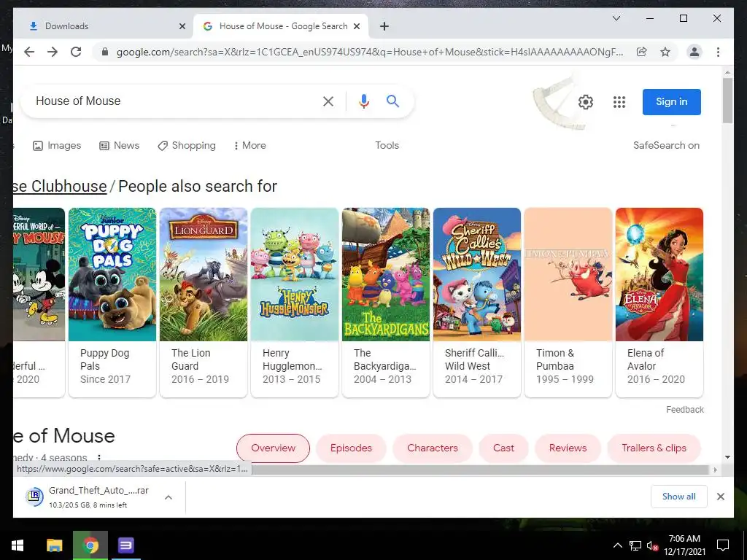
Task: Expand the More search filters
Action: [249, 146]
